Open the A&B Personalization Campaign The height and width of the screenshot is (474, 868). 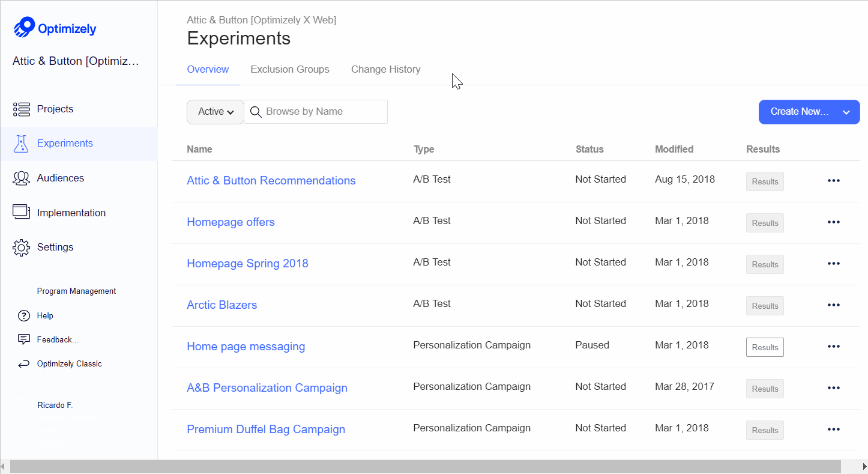tap(267, 388)
